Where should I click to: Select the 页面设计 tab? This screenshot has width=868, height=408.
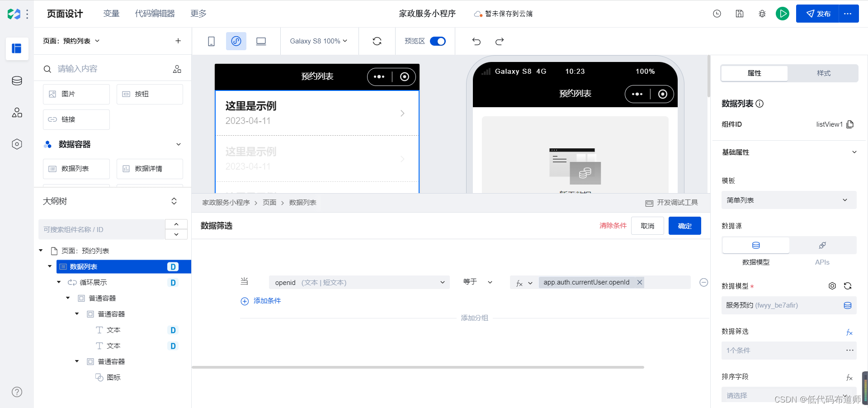tap(65, 14)
